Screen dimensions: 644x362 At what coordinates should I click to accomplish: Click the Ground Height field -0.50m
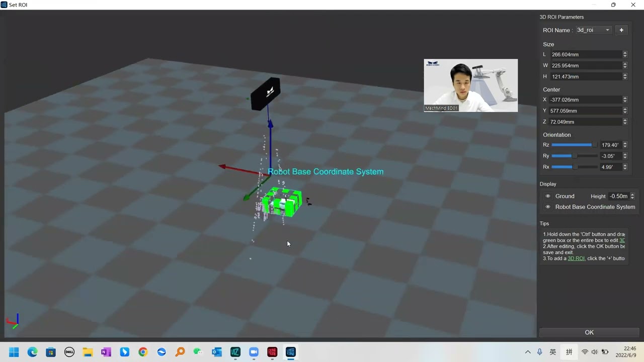coord(618,196)
